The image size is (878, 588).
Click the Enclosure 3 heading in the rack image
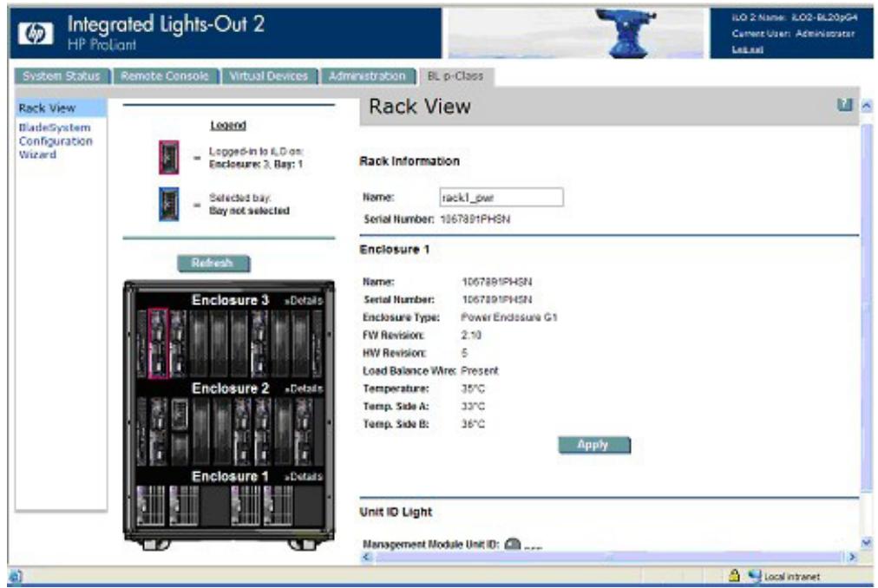pyautogui.click(x=230, y=300)
